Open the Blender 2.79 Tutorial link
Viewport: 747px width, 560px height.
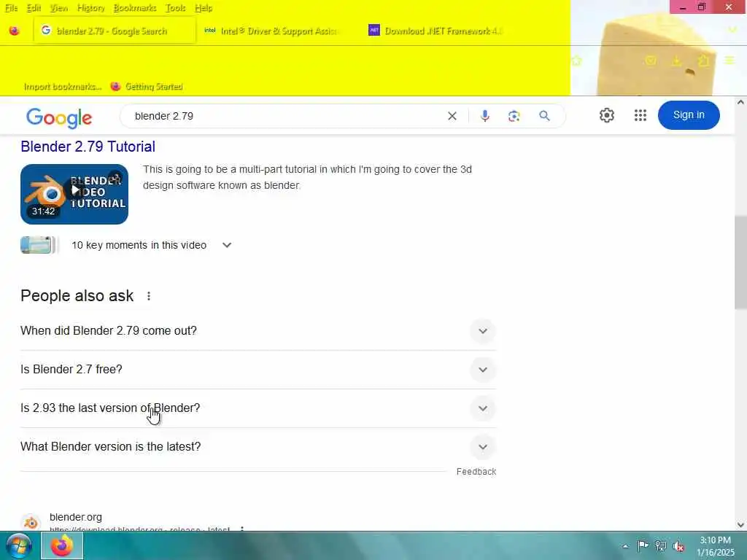point(88,147)
